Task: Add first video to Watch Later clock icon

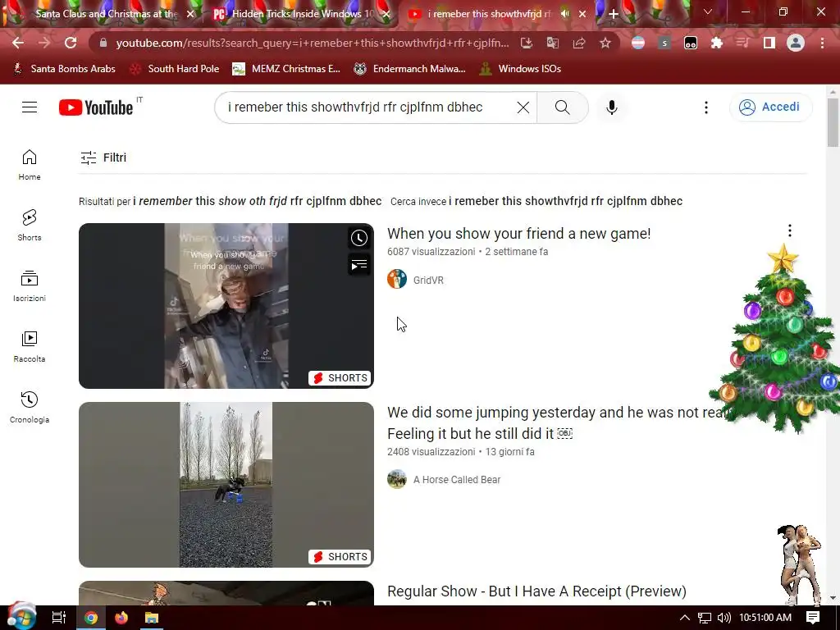Action: pos(359,238)
